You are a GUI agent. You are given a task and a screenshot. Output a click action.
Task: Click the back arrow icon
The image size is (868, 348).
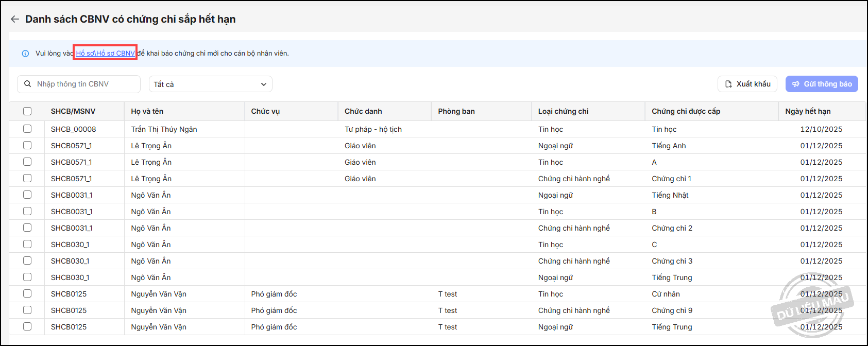(x=14, y=19)
